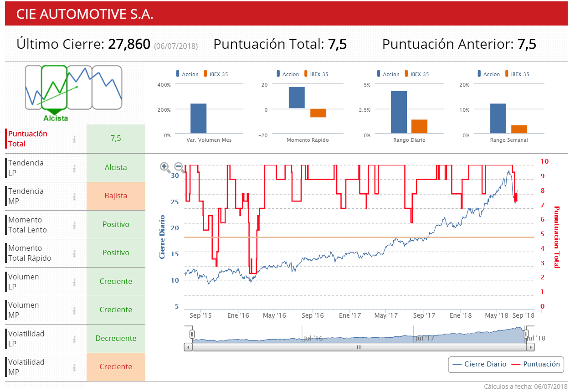The height and width of the screenshot is (392, 575).
Task: Click the blue Accion bar in Rango Diario
Action: (399, 112)
